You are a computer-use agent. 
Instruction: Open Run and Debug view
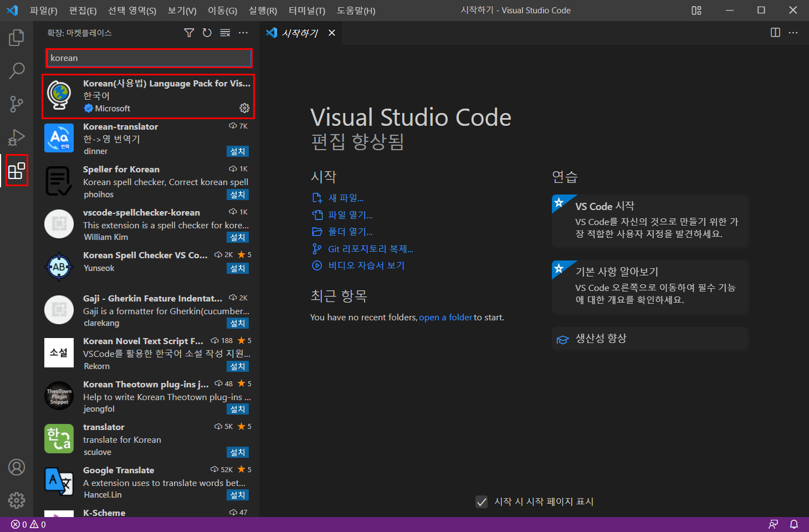coord(17,137)
